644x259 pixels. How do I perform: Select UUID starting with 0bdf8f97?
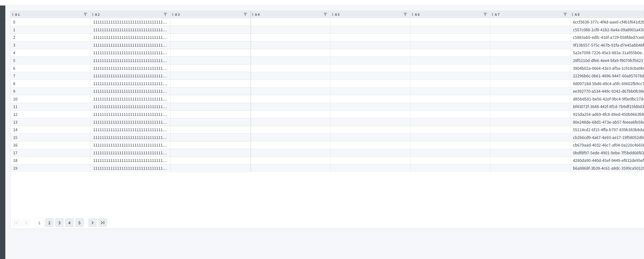click(x=608, y=153)
